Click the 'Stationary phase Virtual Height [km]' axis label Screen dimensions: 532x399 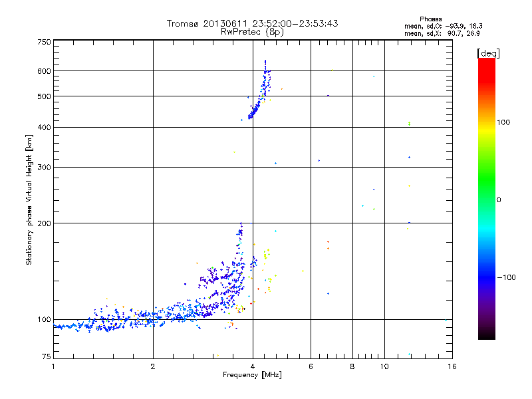tap(29, 199)
